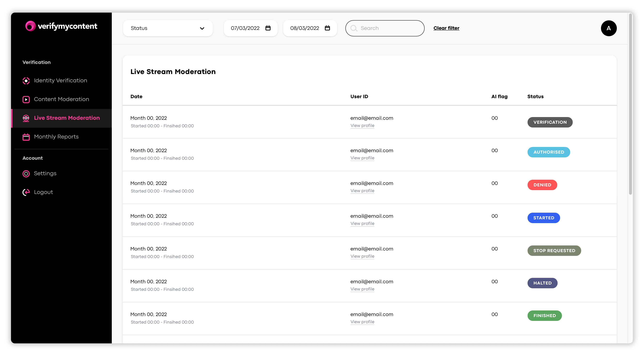The height and width of the screenshot is (356, 644).
Task: Open calendar picker for 08/03/2022 date
Action: coord(327,28)
